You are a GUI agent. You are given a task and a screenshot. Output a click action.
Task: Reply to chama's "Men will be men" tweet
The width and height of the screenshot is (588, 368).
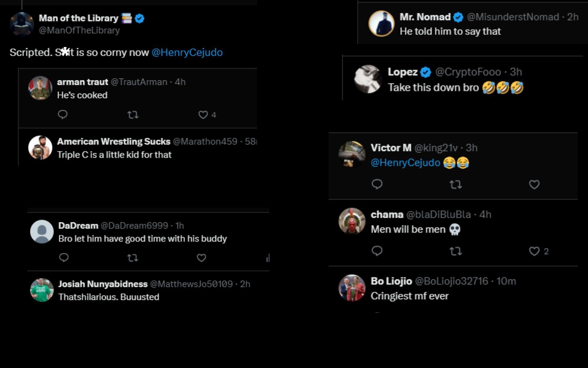377,251
